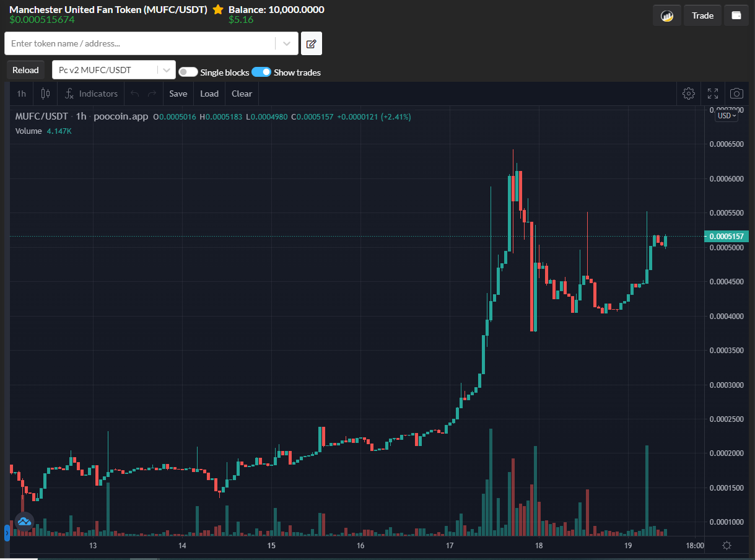Image resolution: width=755 pixels, height=560 pixels.
Task: Click the 18:00 time axis label
Action: (695, 546)
